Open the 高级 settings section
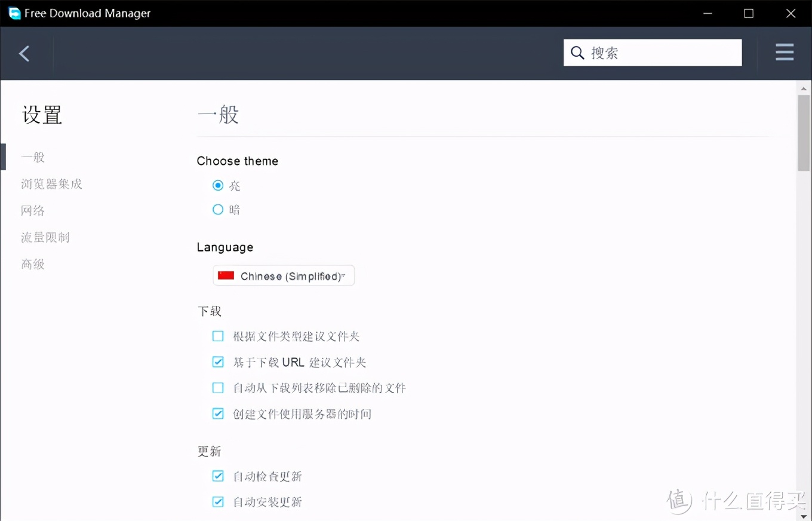 coord(32,263)
